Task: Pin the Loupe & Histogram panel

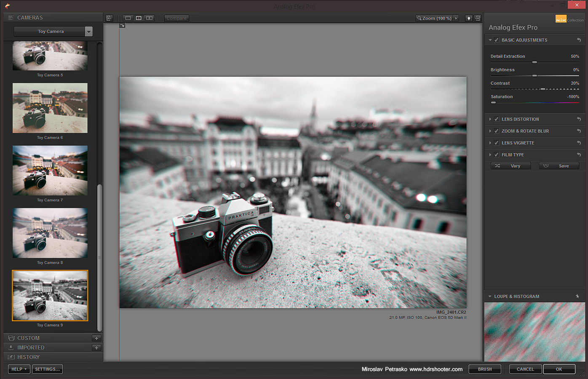Action: [577, 296]
